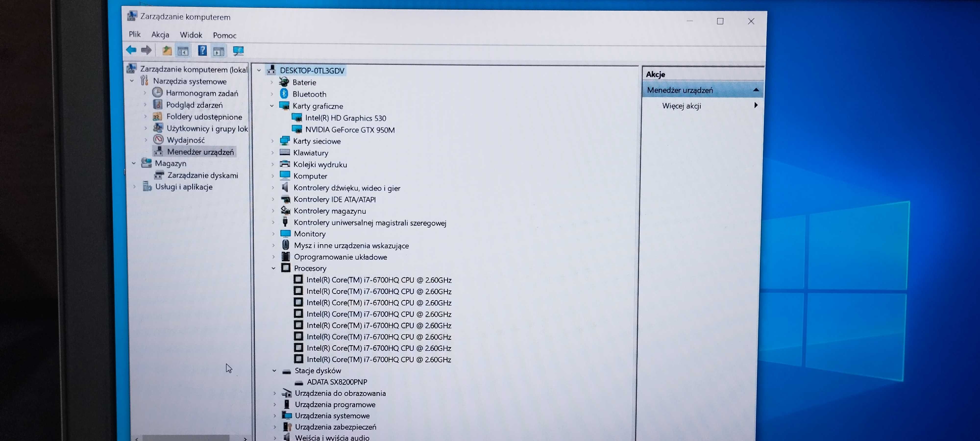Click the Up one level folder icon
Viewport: 980px width, 441px height.
(x=167, y=51)
